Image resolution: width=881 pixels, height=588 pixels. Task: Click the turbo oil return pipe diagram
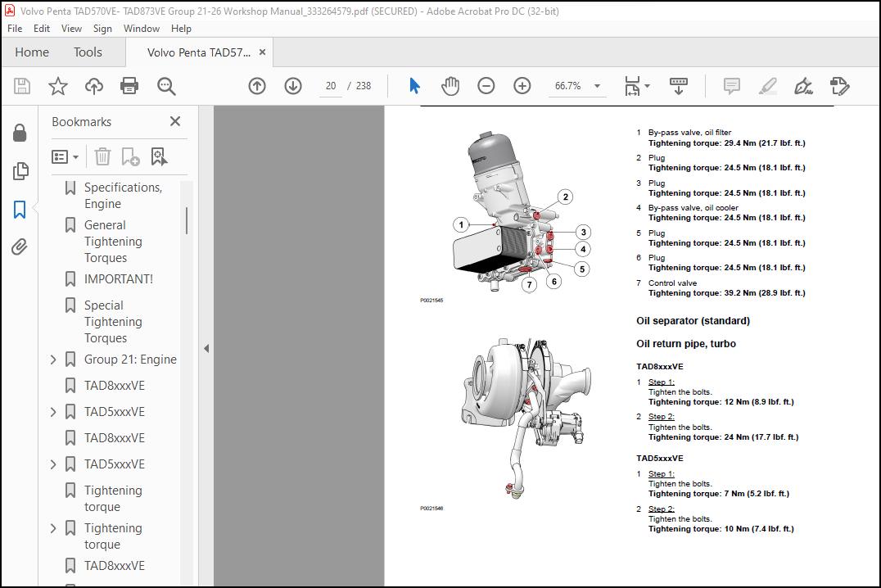tap(526, 418)
